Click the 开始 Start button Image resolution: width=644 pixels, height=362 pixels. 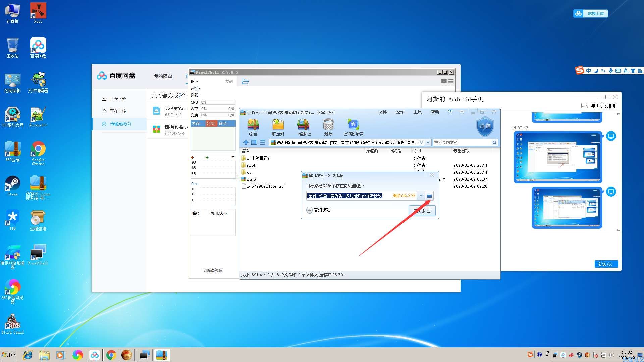pos(9,355)
